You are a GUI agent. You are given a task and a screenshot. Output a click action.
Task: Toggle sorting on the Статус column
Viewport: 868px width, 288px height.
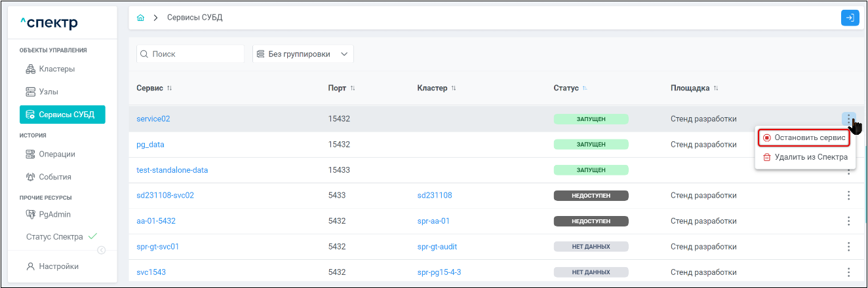(x=585, y=88)
